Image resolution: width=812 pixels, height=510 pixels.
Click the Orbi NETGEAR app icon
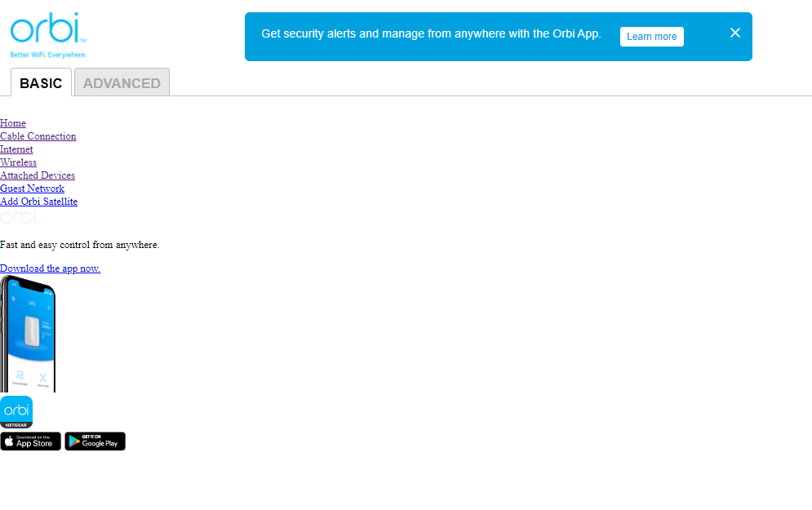click(16, 412)
